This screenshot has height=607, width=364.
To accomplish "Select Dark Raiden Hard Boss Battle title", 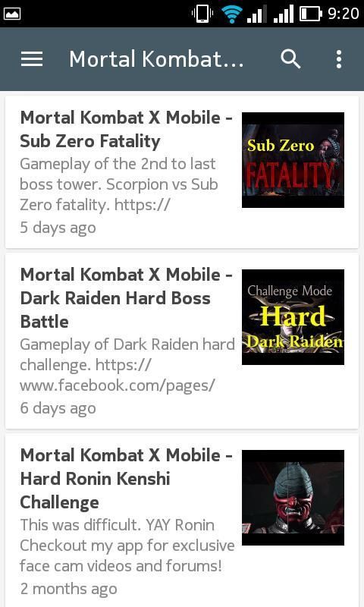I will 126,298.
